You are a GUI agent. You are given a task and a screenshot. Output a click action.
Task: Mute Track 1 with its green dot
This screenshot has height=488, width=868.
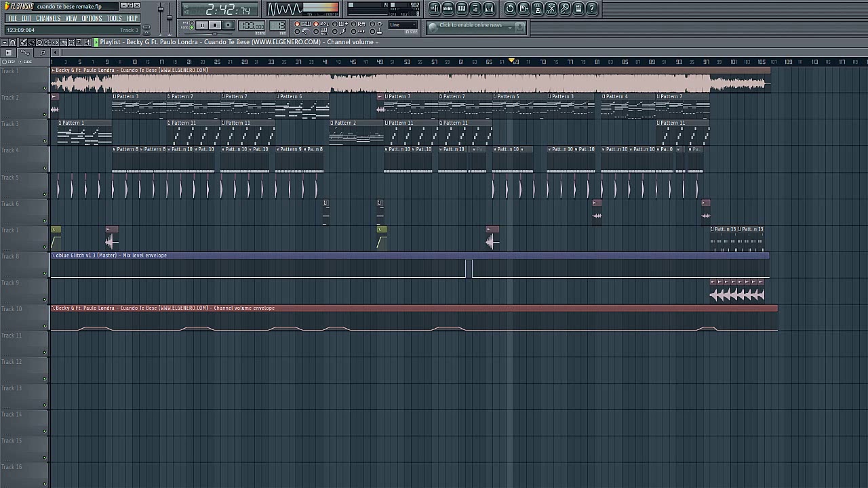pyautogui.click(x=45, y=89)
